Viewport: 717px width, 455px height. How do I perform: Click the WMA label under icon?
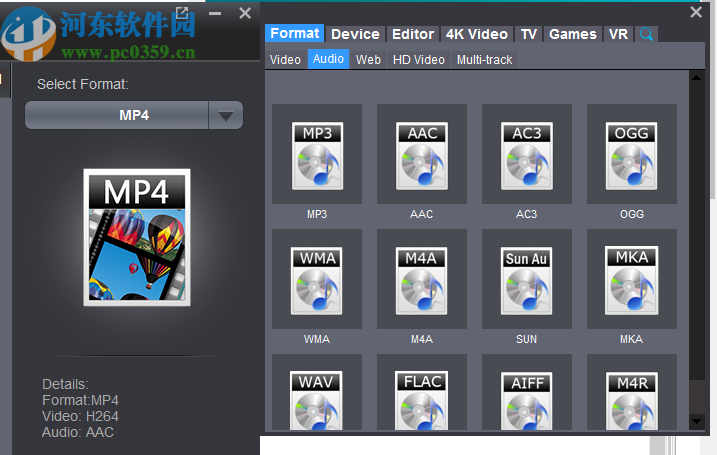tap(317, 339)
